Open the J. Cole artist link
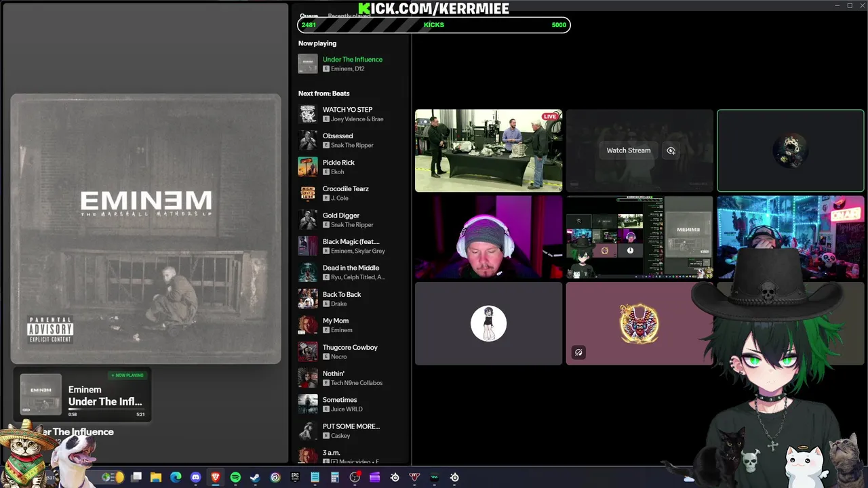This screenshot has width=868, height=488. (340, 198)
